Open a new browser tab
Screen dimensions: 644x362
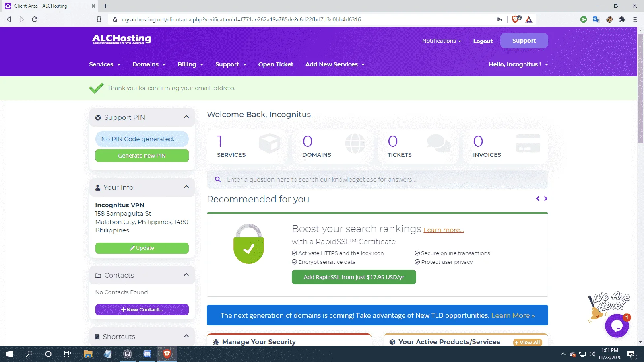[x=105, y=6]
